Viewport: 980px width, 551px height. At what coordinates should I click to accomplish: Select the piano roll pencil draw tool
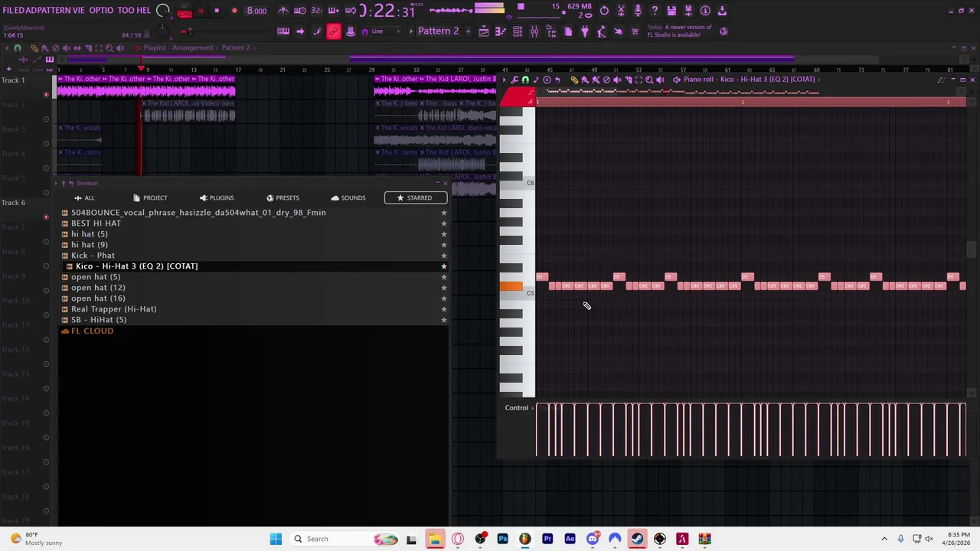click(574, 80)
